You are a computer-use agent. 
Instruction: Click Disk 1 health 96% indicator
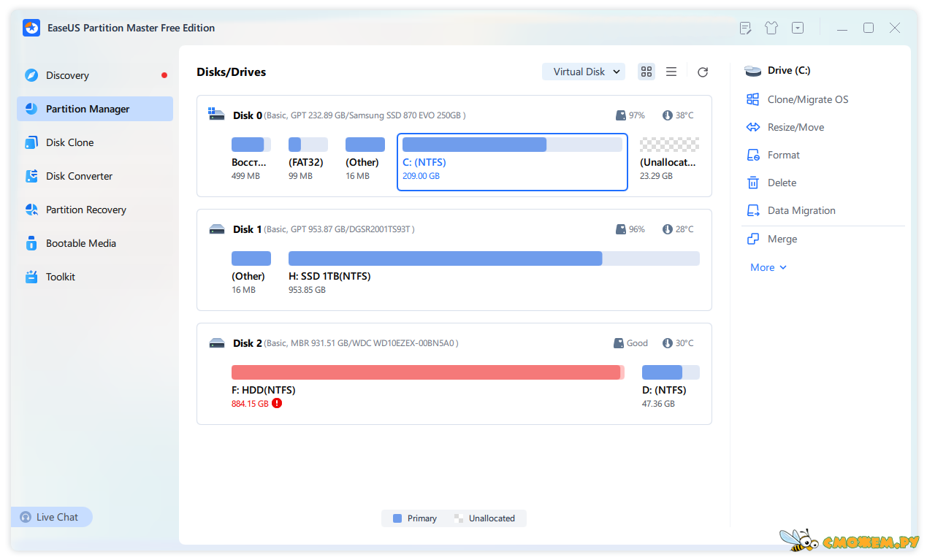(630, 229)
